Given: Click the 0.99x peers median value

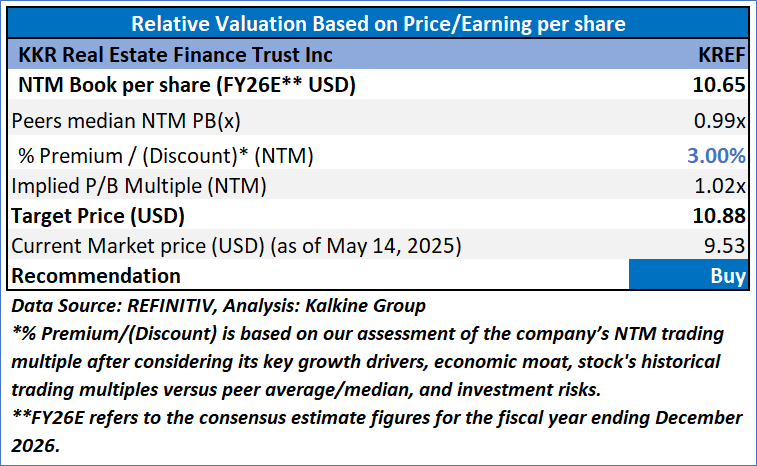Looking at the screenshot, I should pos(721,121).
